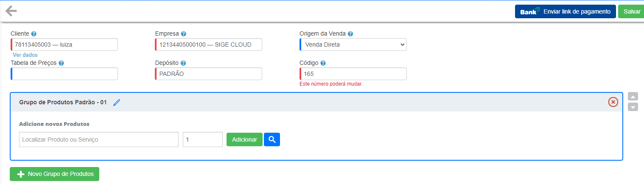Open help icon beside Depósito label

(x=183, y=63)
